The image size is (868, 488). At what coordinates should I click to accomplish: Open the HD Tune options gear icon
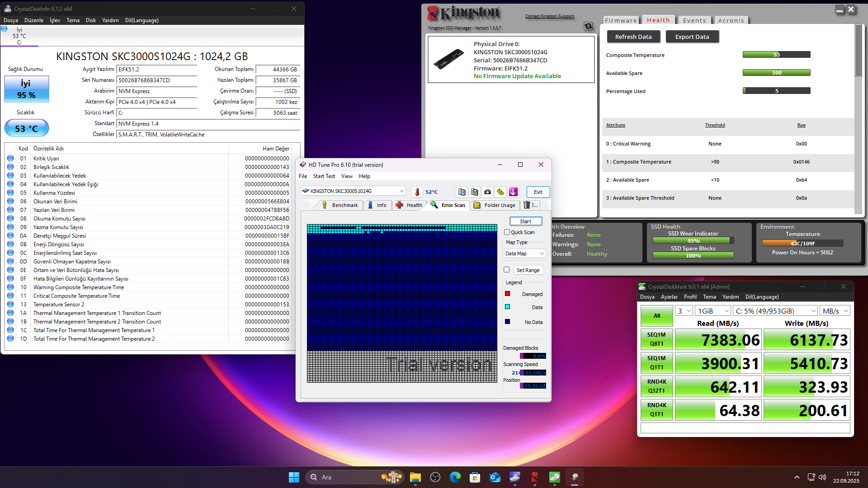[500, 192]
